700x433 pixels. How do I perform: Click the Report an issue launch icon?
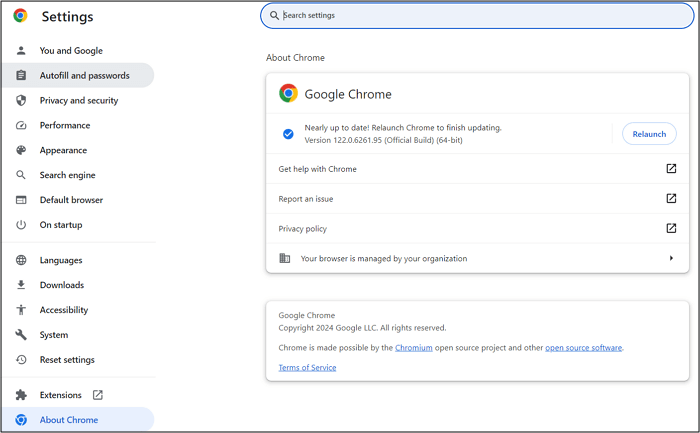[671, 199]
